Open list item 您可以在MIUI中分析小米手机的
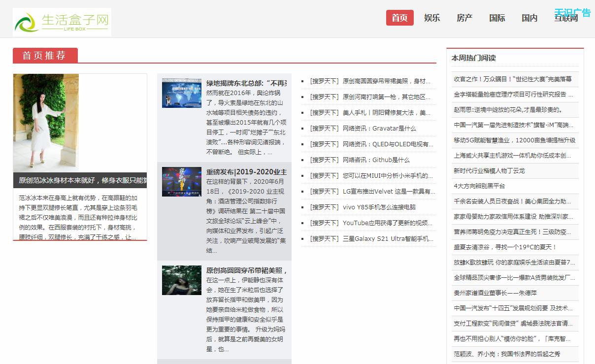This screenshot has width=595, height=364. pos(388,175)
